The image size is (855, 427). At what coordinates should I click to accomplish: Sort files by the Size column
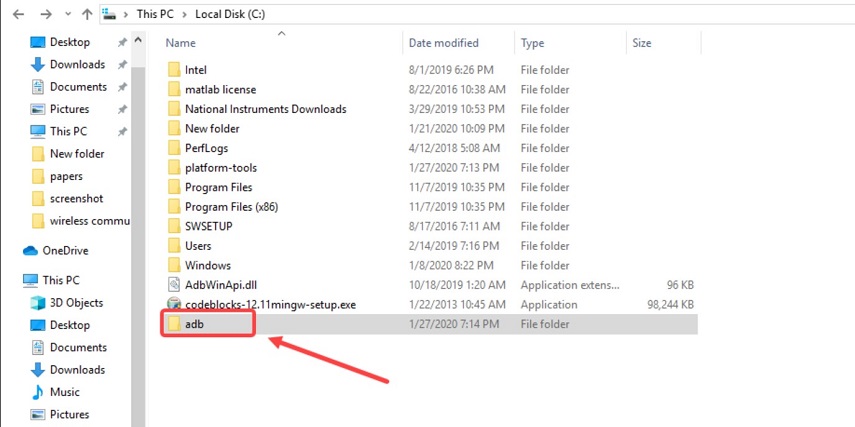642,43
